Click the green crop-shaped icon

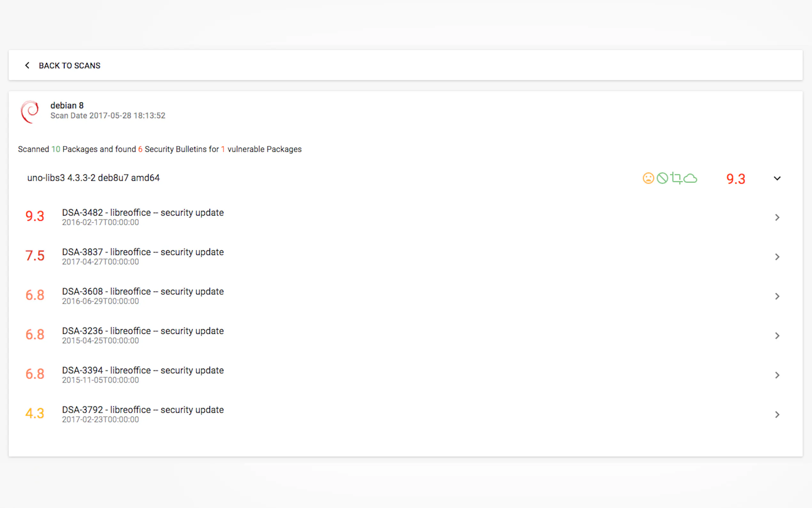click(676, 178)
